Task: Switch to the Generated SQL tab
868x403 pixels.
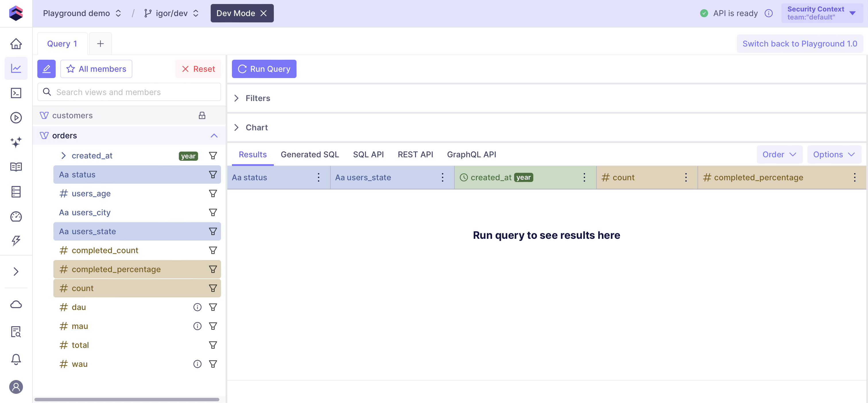Action: pyautogui.click(x=309, y=154)
